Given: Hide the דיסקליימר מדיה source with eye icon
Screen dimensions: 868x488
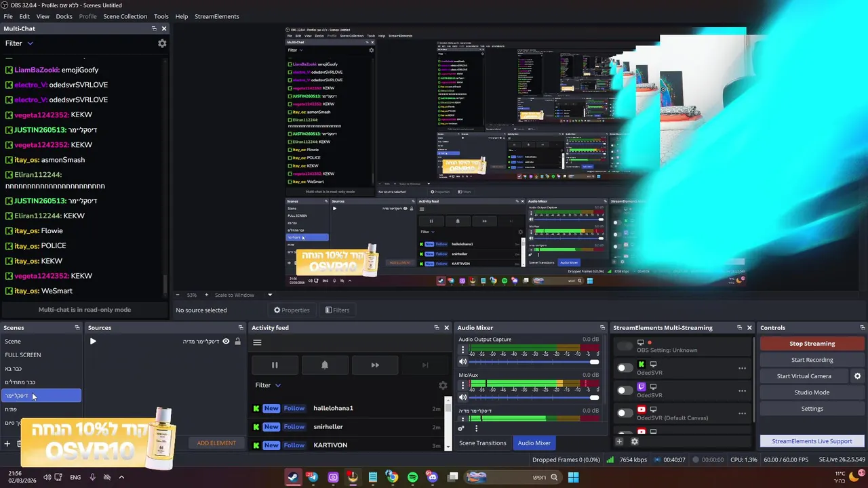Looking at the screenshot, I should point(226,342).
